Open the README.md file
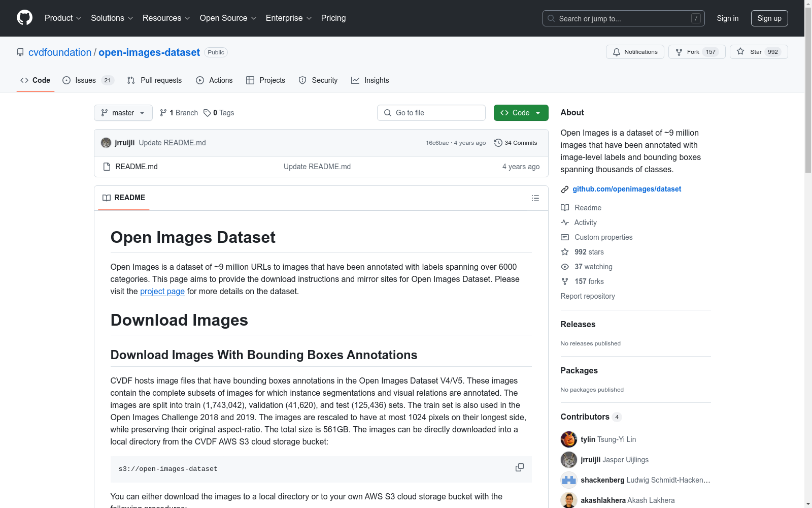812x508 pixels. (137, 167)
